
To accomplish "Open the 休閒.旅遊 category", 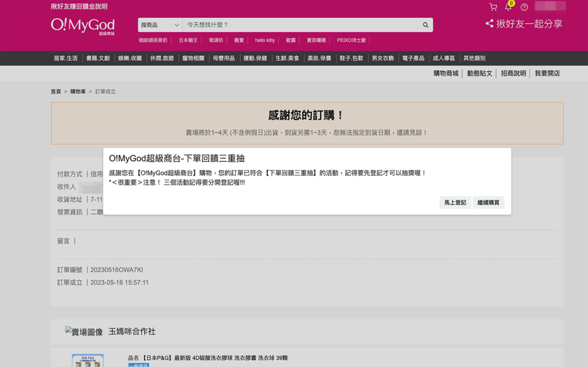I will click(x=162, y=58).
